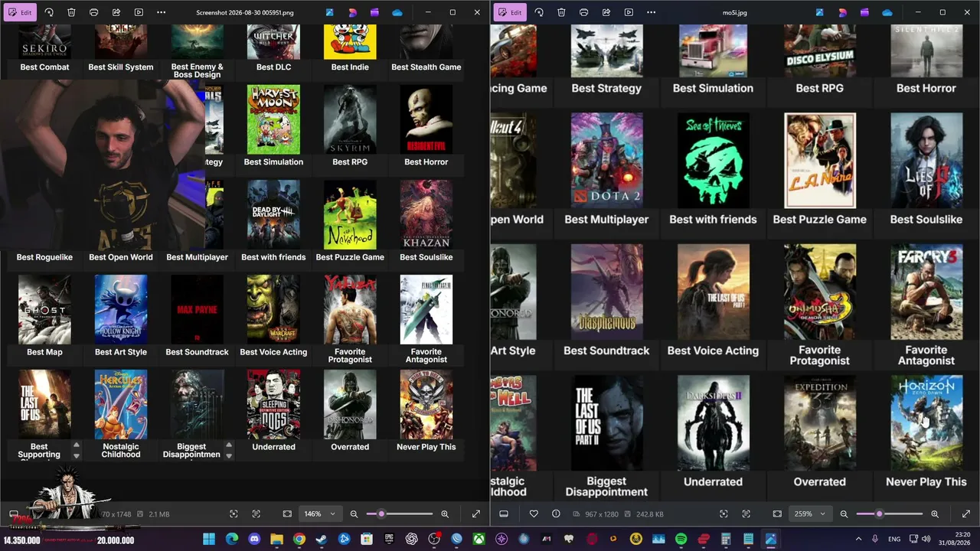Click the zoom slider in the Screenshot png window
The width and height of the screenshot is (980, 551).
click(x=400, y=514)
